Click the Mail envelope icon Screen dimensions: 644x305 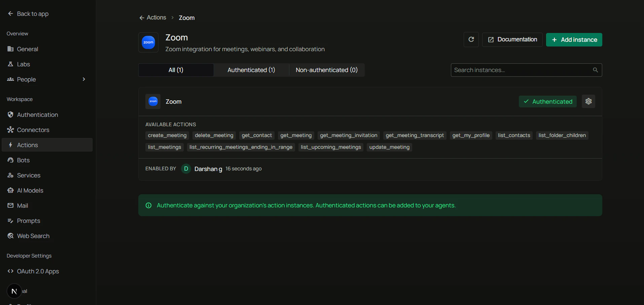[x=10, y=205]
